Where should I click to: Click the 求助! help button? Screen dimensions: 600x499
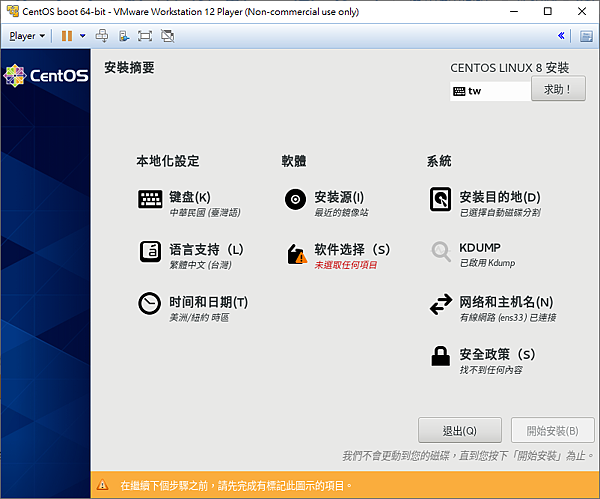pos(558,89)
